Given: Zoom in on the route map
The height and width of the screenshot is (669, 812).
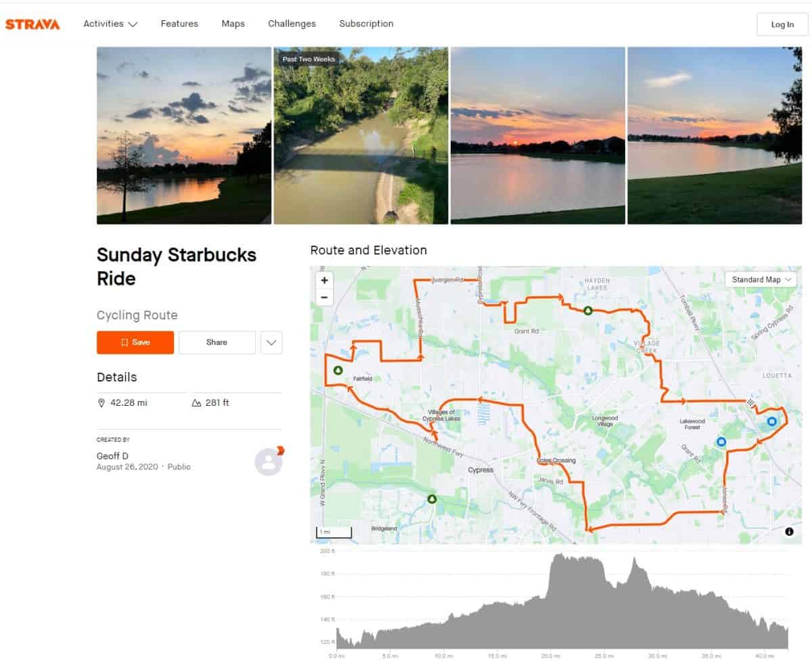Looking at the screenshot, I should (325, 280).
